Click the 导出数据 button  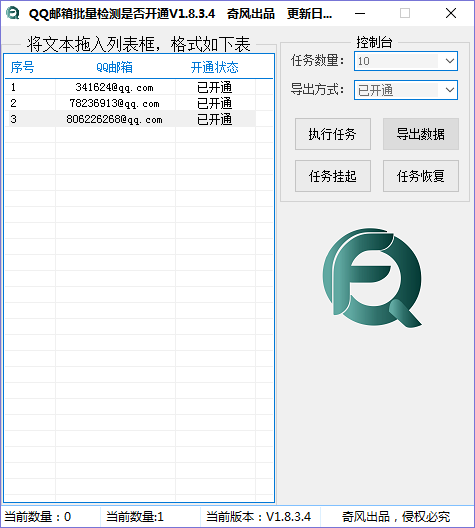(420, 134)
